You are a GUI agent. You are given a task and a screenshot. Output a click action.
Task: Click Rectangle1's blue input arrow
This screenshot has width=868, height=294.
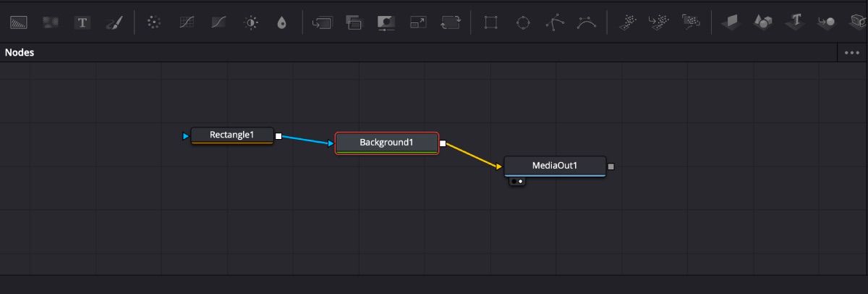click(186, 135)
